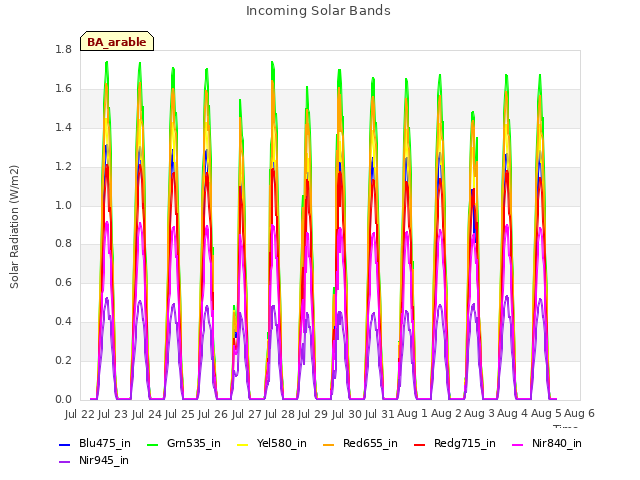640x480 pixels.
Task: Click the orange Red655_in color marker
Action: coord(329,444)
